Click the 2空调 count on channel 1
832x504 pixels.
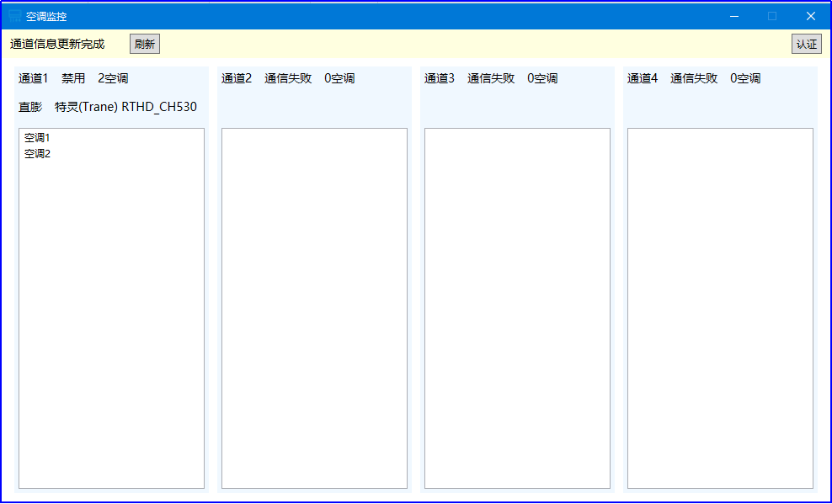(111, 77)
